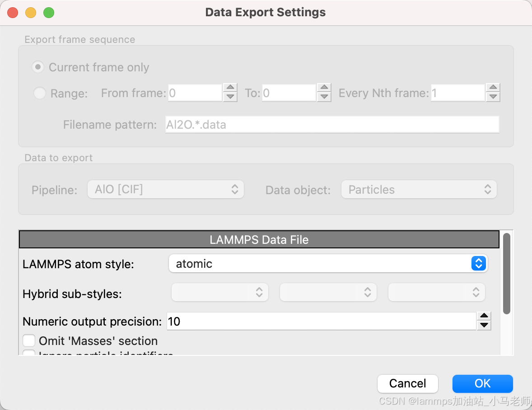Increase the Every Nth frame stepper
The width and height of the screenshot is (532, 410).
[x=493, y=88]
